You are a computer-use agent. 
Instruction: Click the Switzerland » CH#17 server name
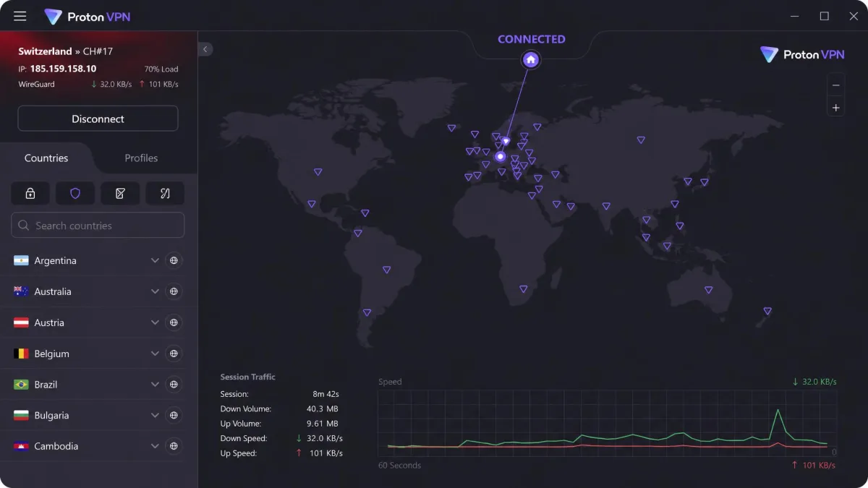[66, 51]
